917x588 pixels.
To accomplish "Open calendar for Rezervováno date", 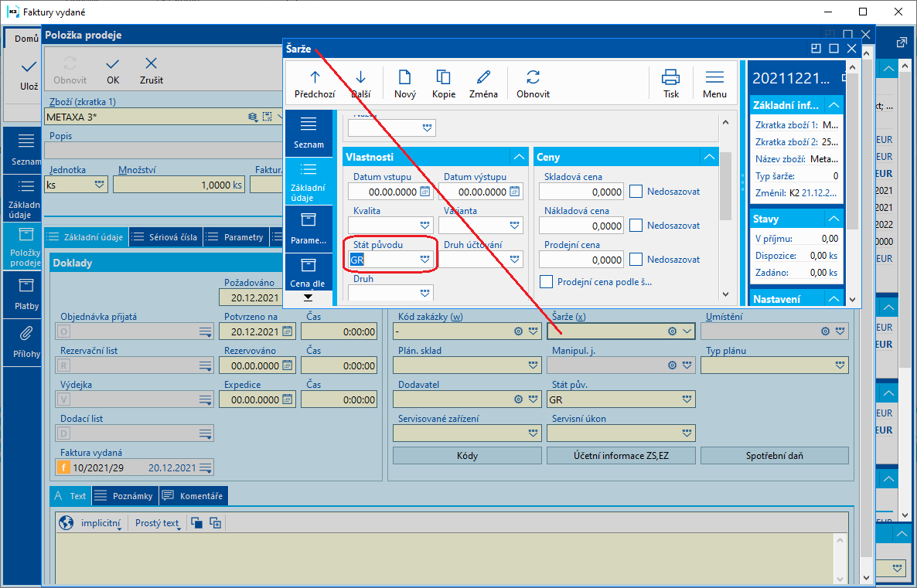I will 288,365.
